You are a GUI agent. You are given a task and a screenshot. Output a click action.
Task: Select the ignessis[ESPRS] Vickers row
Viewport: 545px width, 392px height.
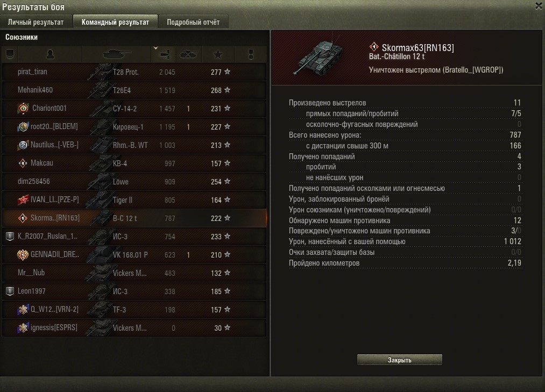[x=134, y=327]
